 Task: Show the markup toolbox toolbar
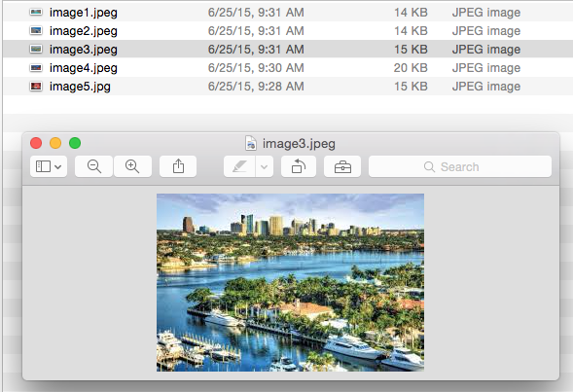[x=342, y=166]
